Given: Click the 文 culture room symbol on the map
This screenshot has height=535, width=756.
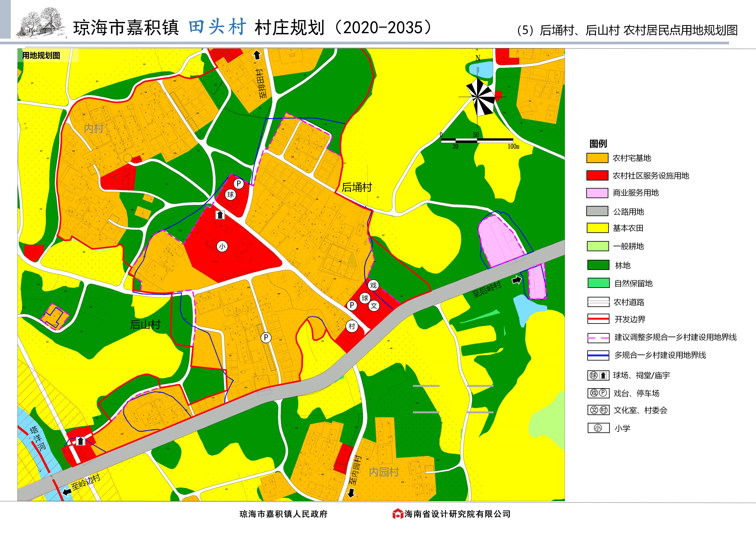Looking at the screenshot, I should (x=374, y=306).
